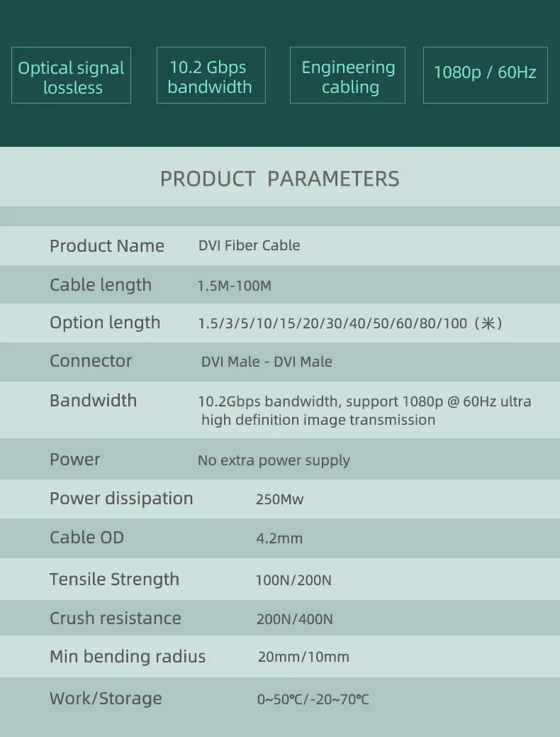Select the Tensile Strength label

pyautogui.click(x=115, y=580)
